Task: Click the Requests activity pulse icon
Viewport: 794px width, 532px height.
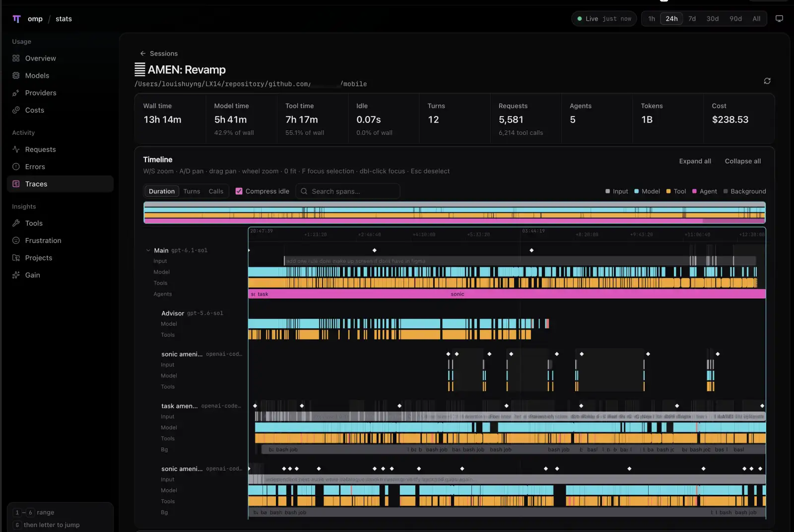Action: click(x=16, y=149)
